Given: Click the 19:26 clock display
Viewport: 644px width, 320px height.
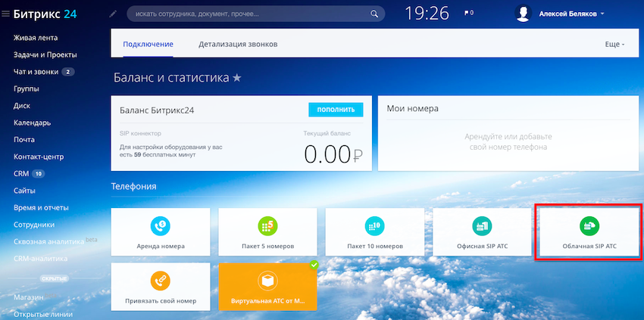Looking at the screenshot, I should [x=427, y=13].
